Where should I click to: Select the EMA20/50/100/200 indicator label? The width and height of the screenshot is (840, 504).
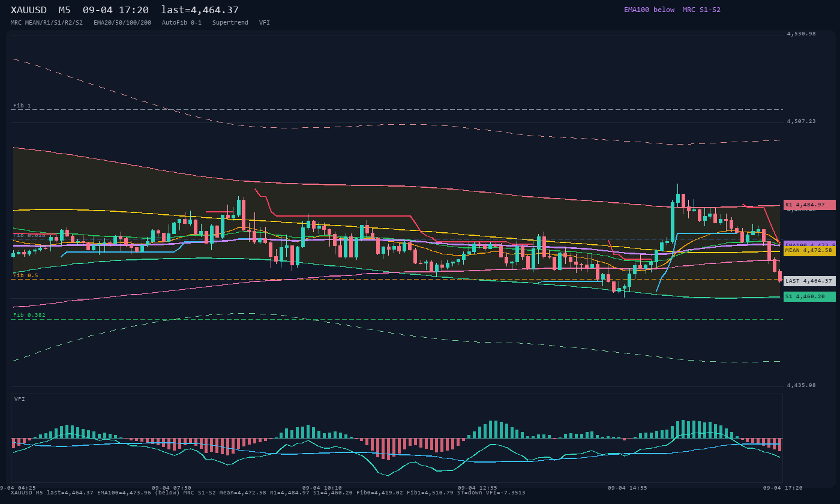point(122,23)
